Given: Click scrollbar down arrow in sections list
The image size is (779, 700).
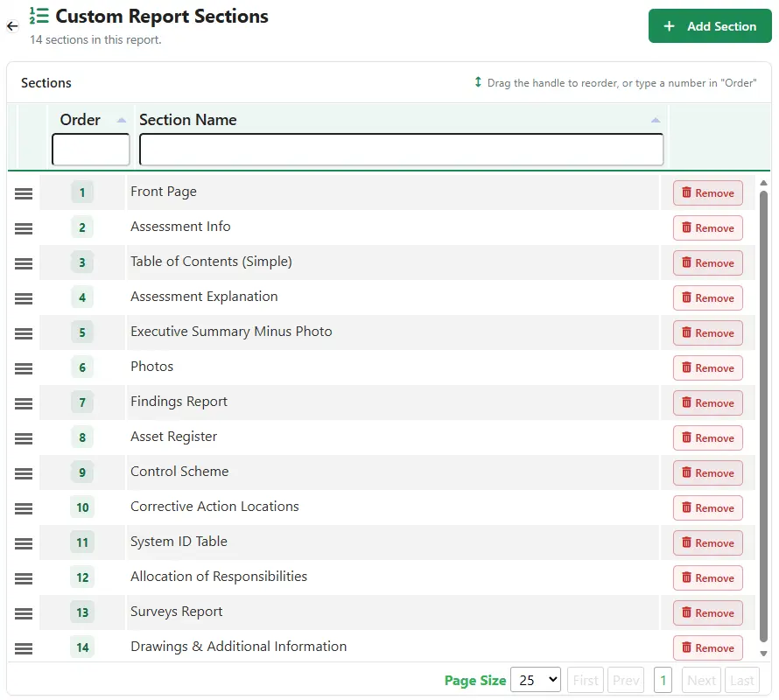Looking at the screenshot, I should click(763, 654).
